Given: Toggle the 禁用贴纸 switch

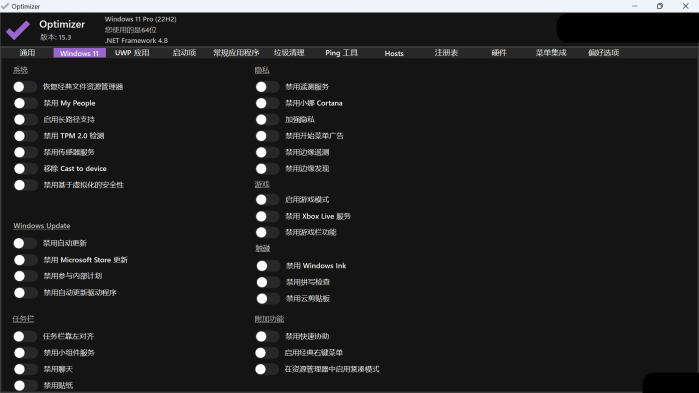Looking at the screenshot, I should (x=25, y=385).
